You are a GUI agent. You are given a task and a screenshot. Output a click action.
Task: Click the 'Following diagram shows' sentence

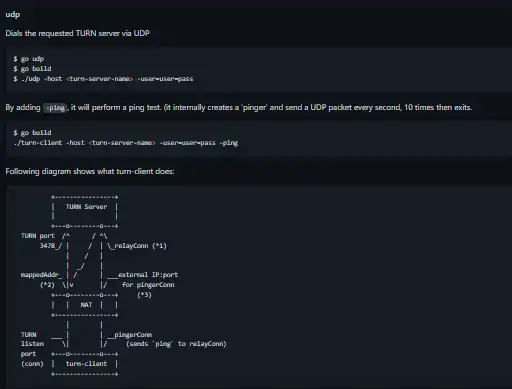point(90,171)
